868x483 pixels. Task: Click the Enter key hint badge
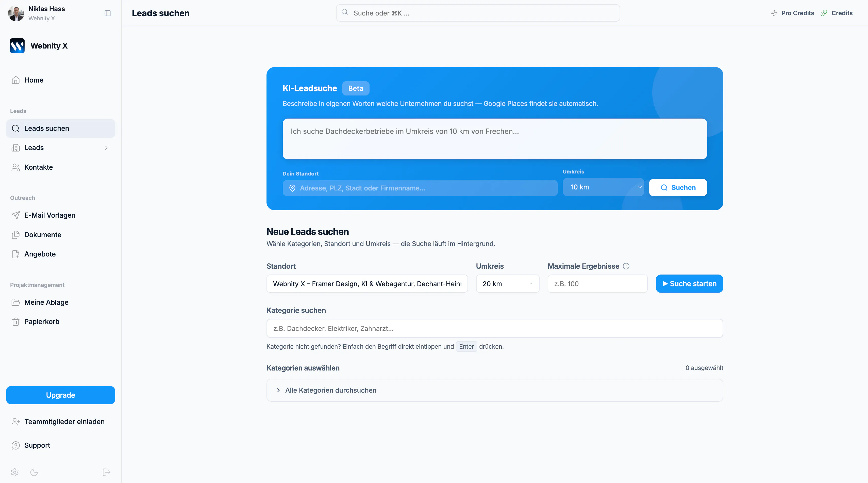click(466, 346)
